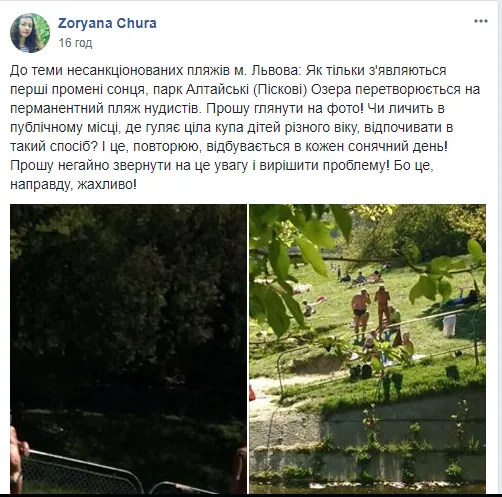The image size is (502, 497).
Task: Click the word "жахливо!" ending the post
Action: coord(107,184)
